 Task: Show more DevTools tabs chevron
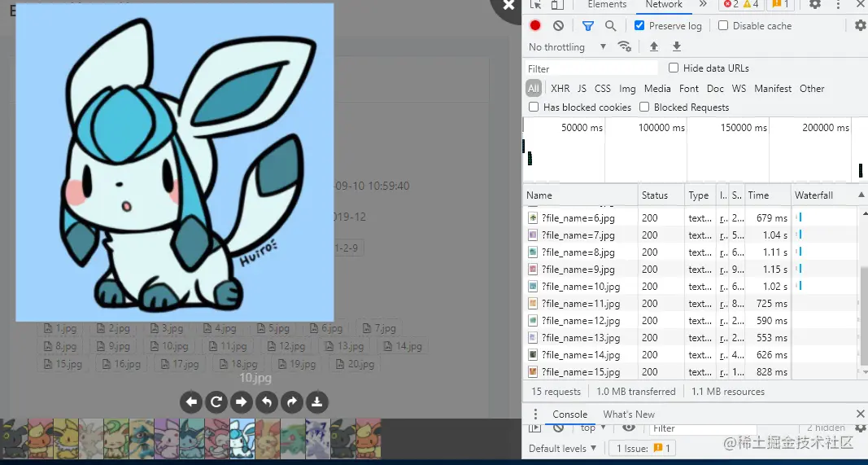pyautogui.click(x=703, y=4)
